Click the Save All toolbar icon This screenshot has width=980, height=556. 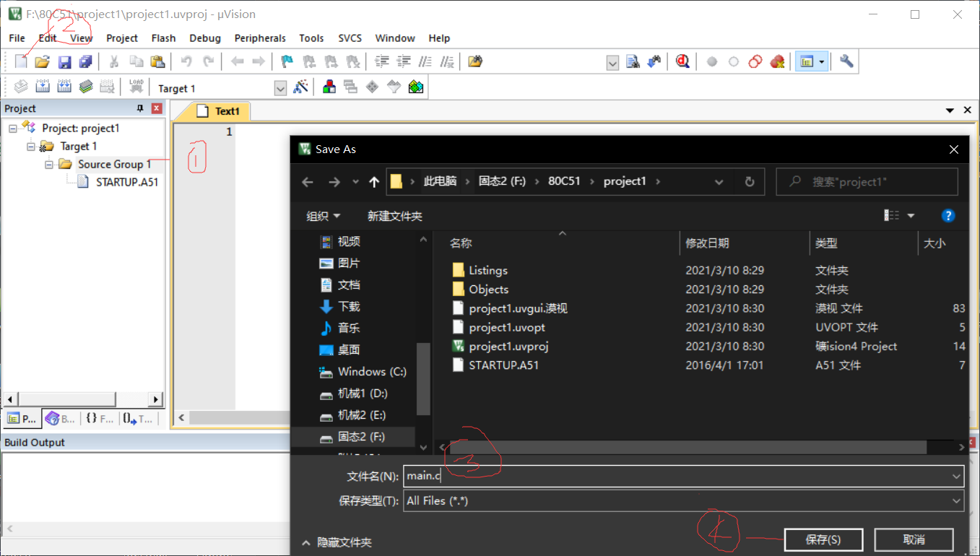85,62
